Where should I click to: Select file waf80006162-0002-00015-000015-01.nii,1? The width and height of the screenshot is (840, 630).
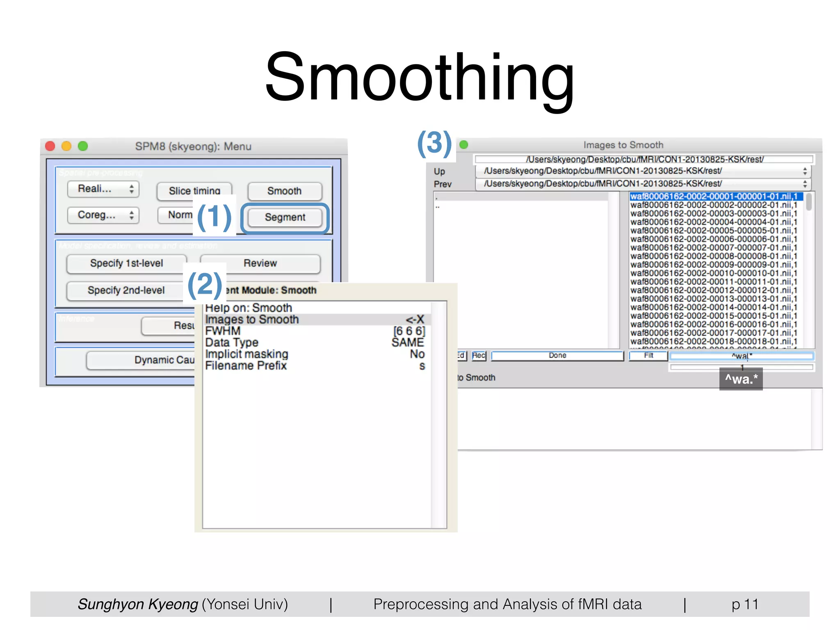pos(716,316)
